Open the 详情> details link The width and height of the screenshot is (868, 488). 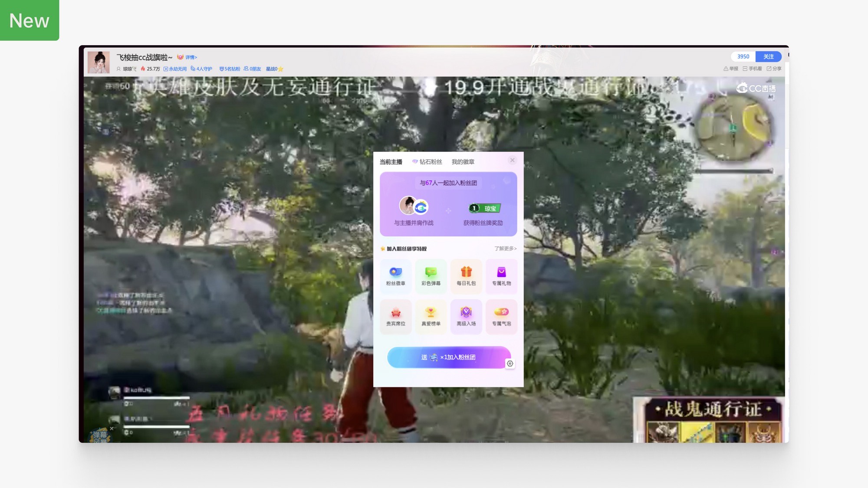(191, 57)
